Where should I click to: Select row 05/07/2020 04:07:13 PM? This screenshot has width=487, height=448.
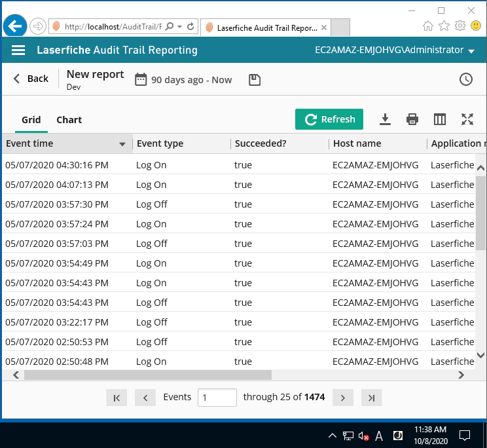coord(238,185)
